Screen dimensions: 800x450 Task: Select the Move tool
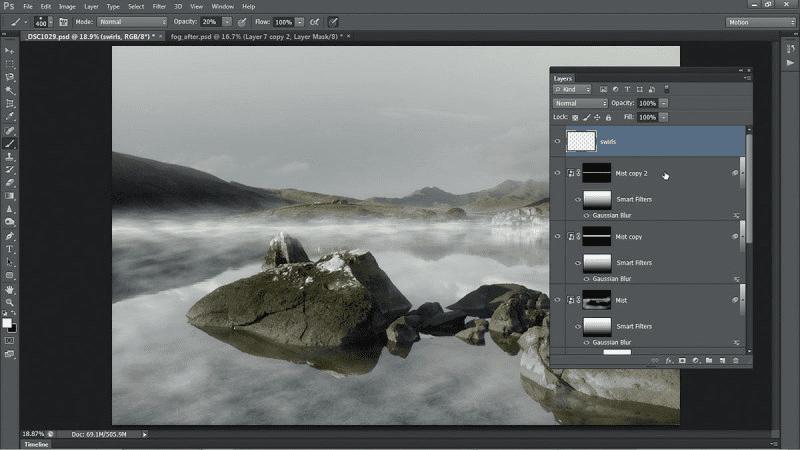10,49
